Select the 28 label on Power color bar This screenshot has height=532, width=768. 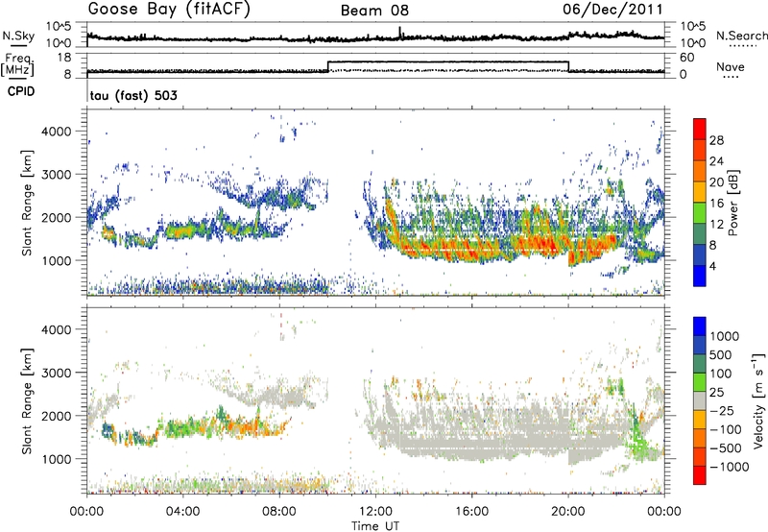716,140
